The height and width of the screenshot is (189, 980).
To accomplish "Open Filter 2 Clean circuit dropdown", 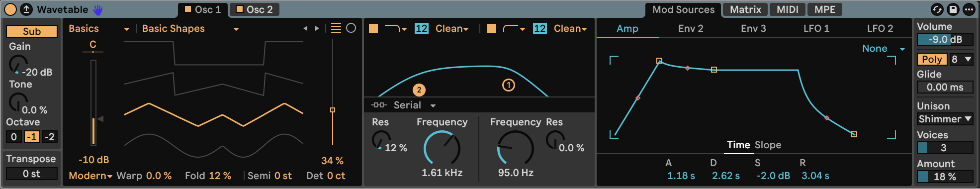I will 570,29.
